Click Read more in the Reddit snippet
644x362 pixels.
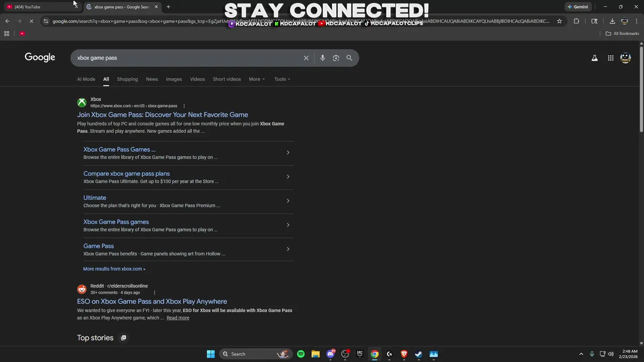178,318
